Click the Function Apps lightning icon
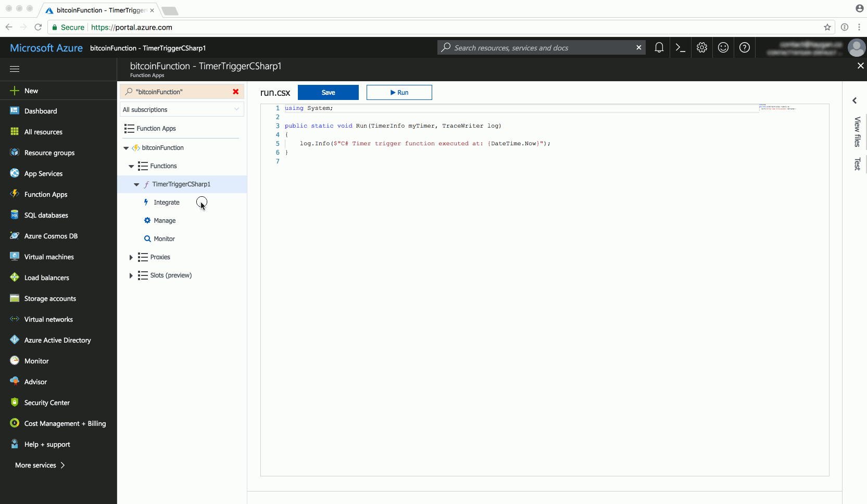This screenshot has height=504, width=867. point(15,194)
